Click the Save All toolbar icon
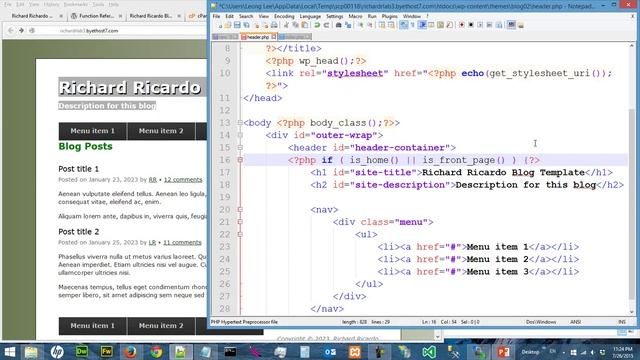 (x=247, y=25)
